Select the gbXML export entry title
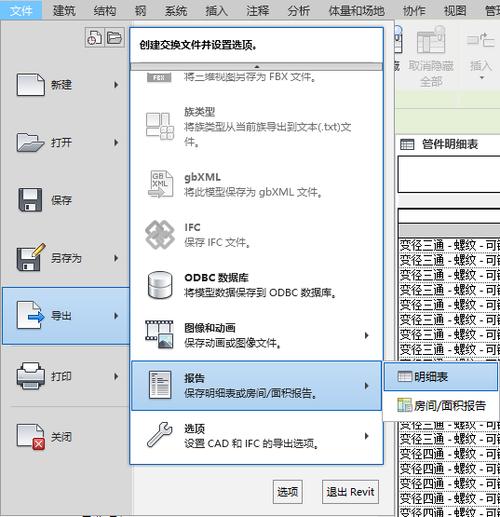This screenshot has height=517, width=500. click(x=202, y=177)
